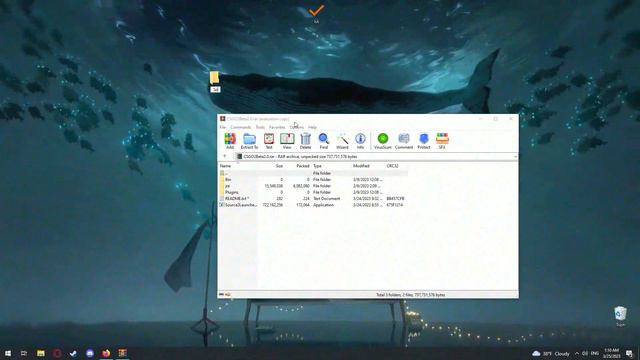
Task: Click the Delete trash toolbar icon
Action: click(305, 141)
